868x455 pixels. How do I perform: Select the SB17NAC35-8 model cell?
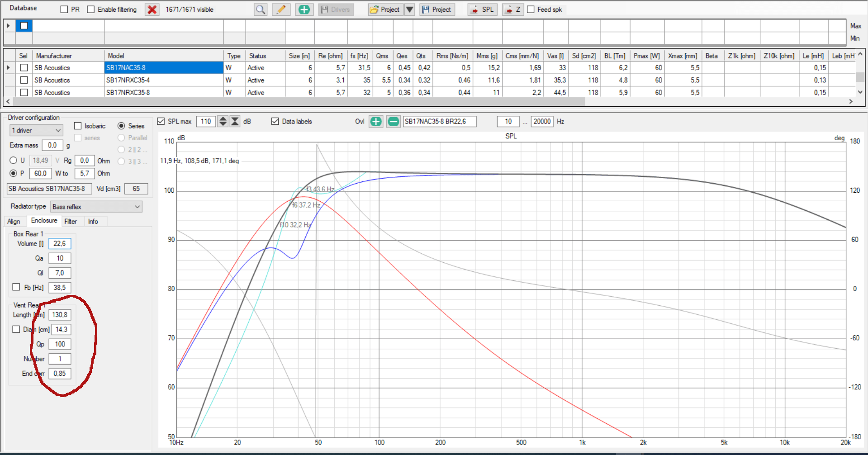click(164, 67)
